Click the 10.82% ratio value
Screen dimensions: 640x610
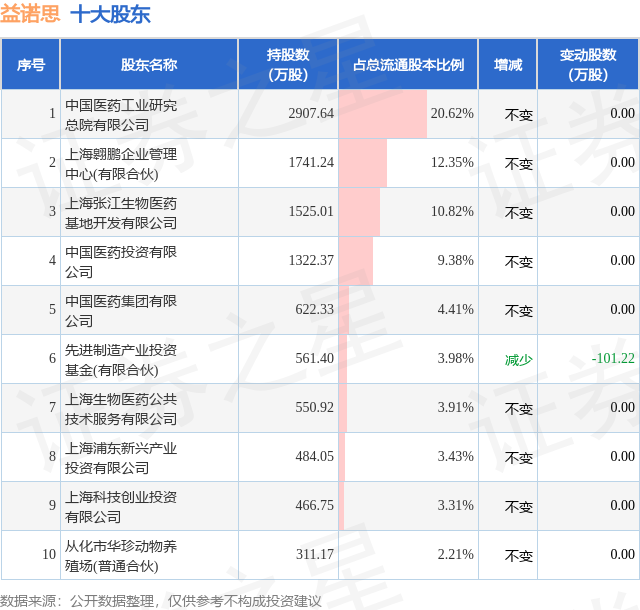coord(452,211)
